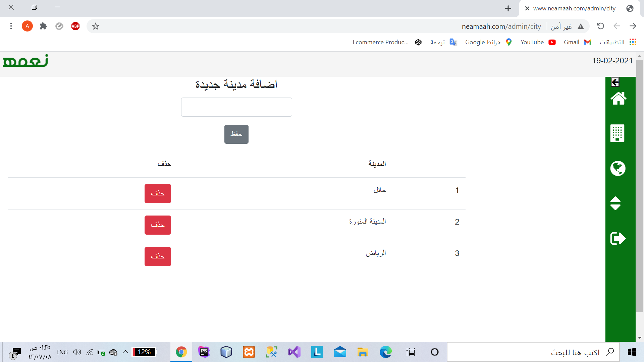The image size is (644, 362).
Task: Open the AdBlock Plus extension icon
Action: 75,26
